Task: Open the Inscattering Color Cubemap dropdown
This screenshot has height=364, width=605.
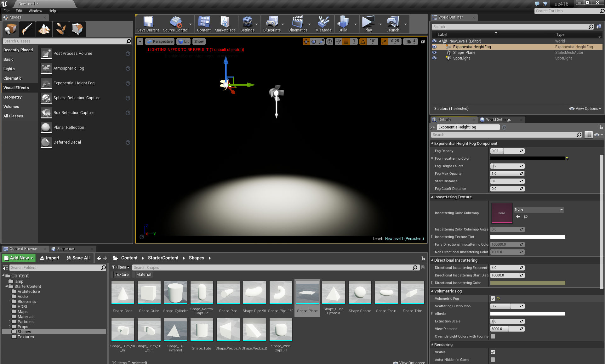Action: pos(539,210)
